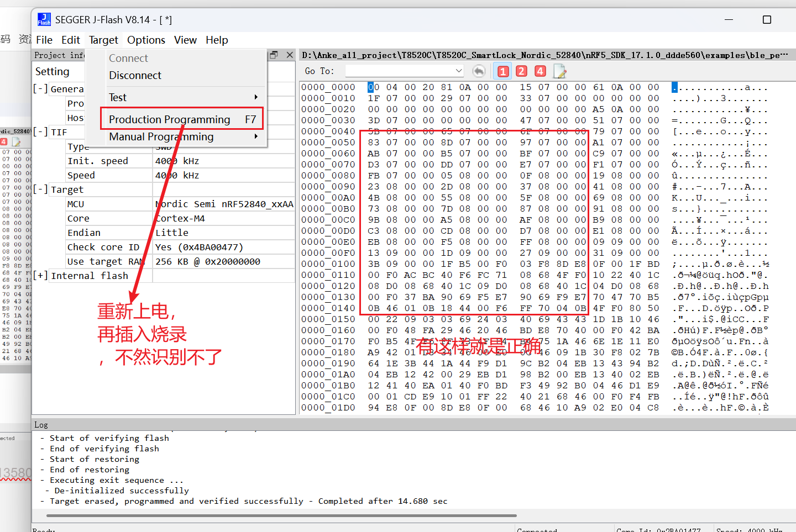Click address row 0000_01D0

(x=328, y=408)
